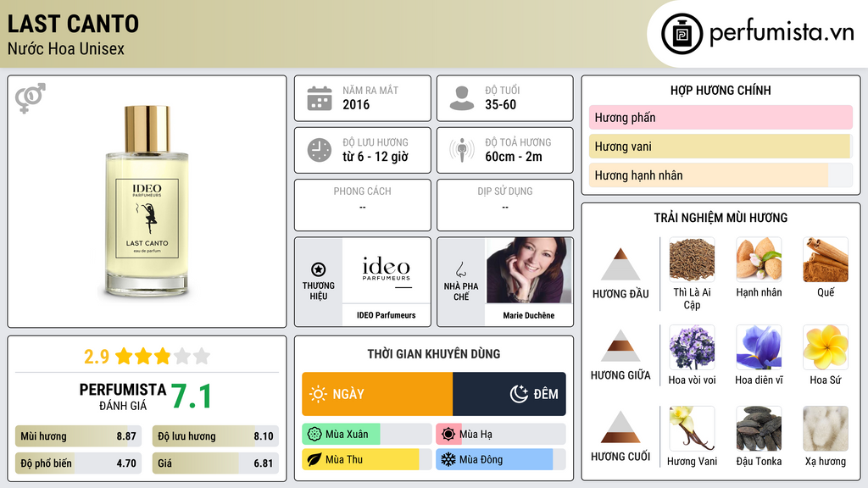Click the flower icon for Mùa Xuân
Screen dimensions: 868x488
314,435
